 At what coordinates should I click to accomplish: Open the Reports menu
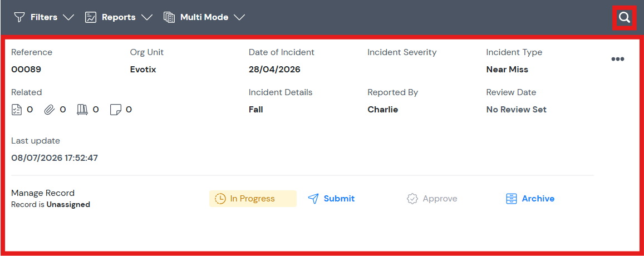pos(119,17)
